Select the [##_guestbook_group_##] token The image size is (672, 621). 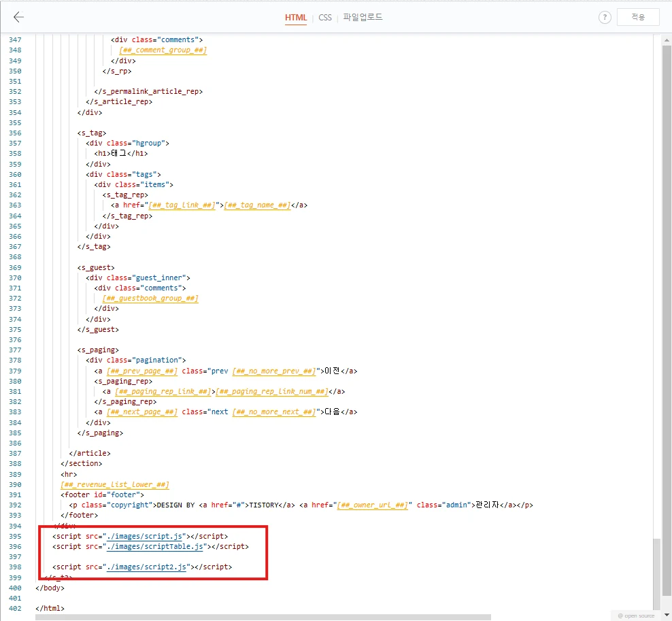(150, 299)
